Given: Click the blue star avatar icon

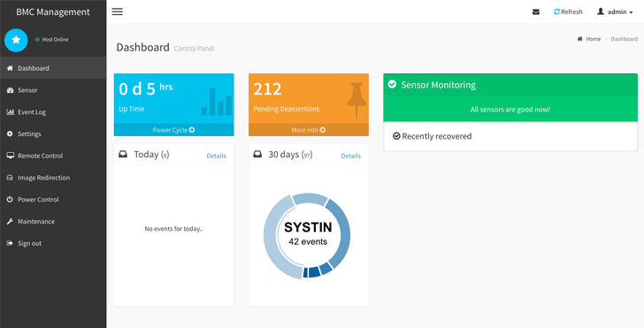Looking at the screenshot, I should click(x=16, y=40).
